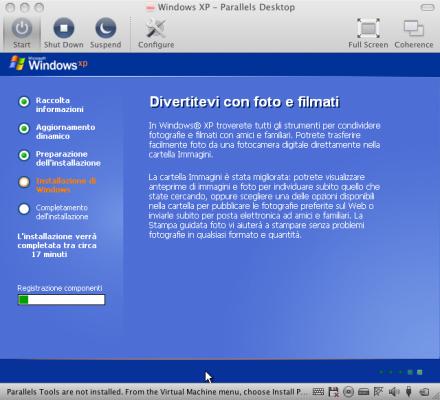Click the paragraph starting 'In Windows XP troverete'
The image size is (440, 400).
[x=264, y=140]
